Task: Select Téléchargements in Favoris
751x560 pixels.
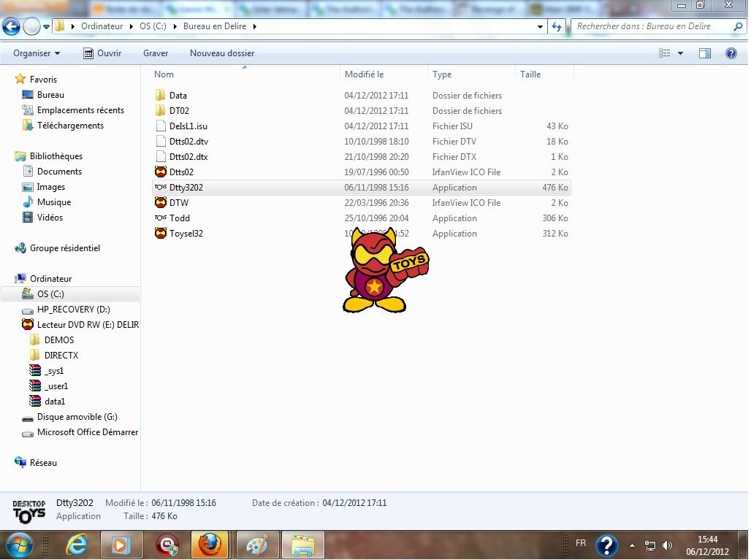Action: pos(70,126)
